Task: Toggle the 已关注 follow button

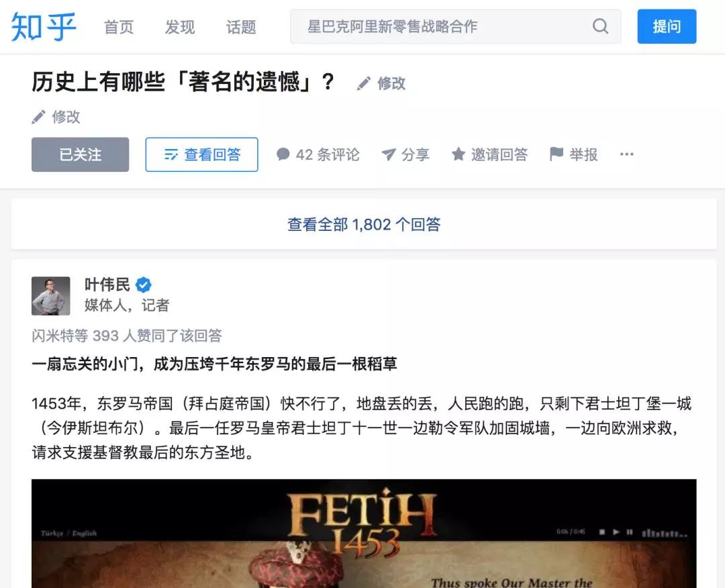Action: coord(81,154)
